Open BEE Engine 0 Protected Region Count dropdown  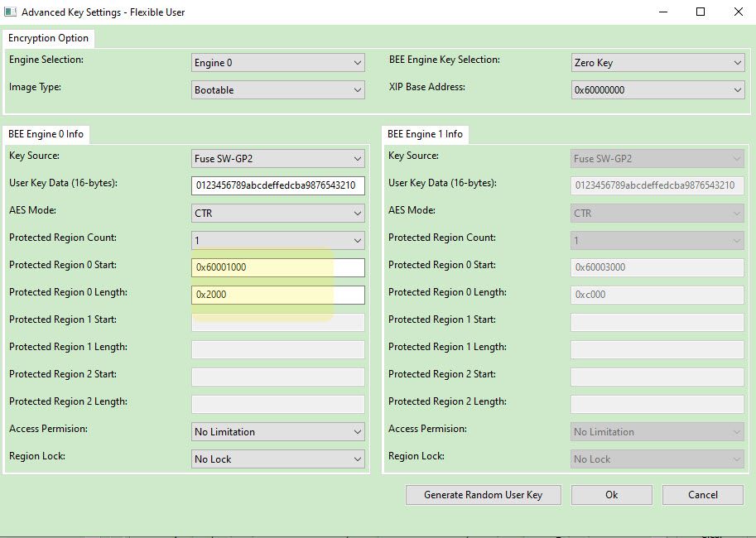(x=277, y=241)
